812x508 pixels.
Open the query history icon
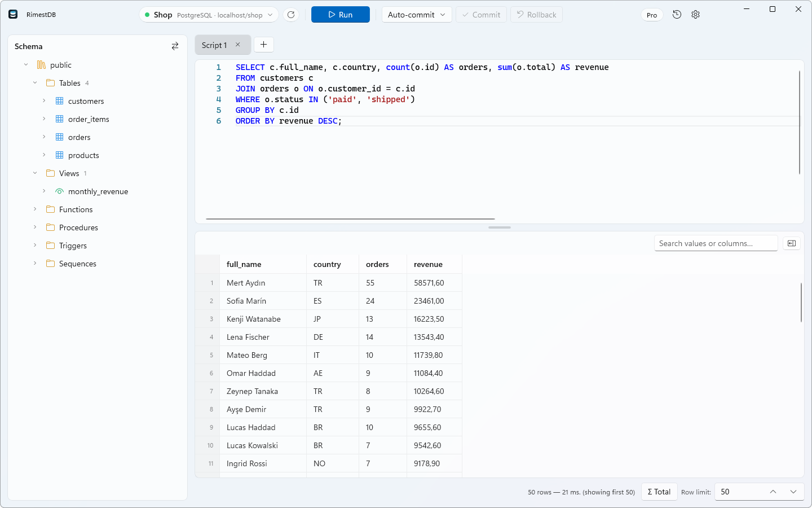[677, 15]
